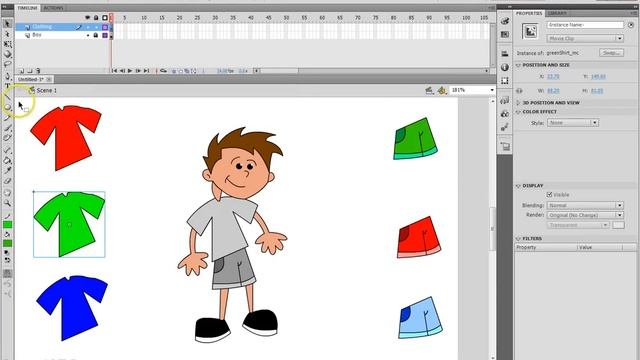Play the timeline animation

130,71
